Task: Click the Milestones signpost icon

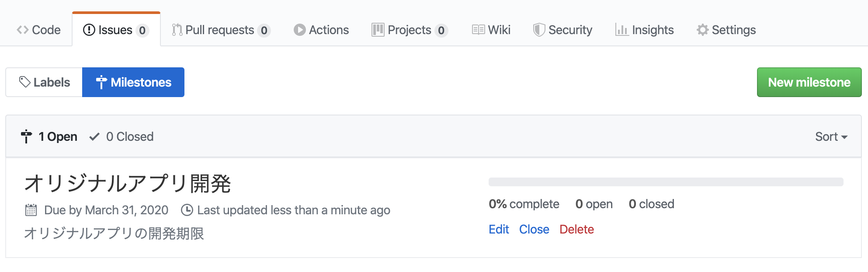Action: point(101,82)
